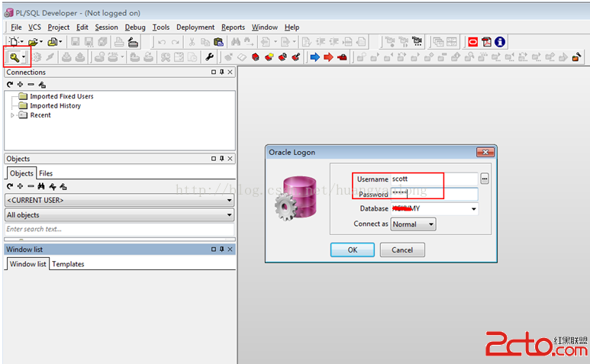Switch to the Templates tab

point(68,264)
